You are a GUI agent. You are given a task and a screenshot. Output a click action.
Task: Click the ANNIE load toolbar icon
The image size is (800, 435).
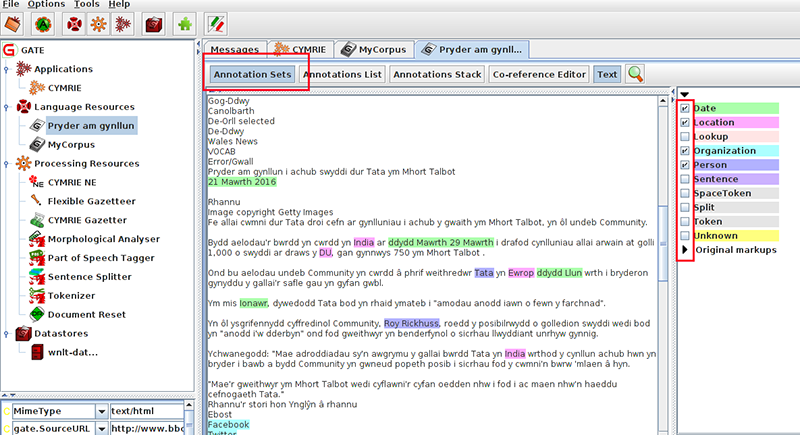pyautogui.click(x=43, y=24)
